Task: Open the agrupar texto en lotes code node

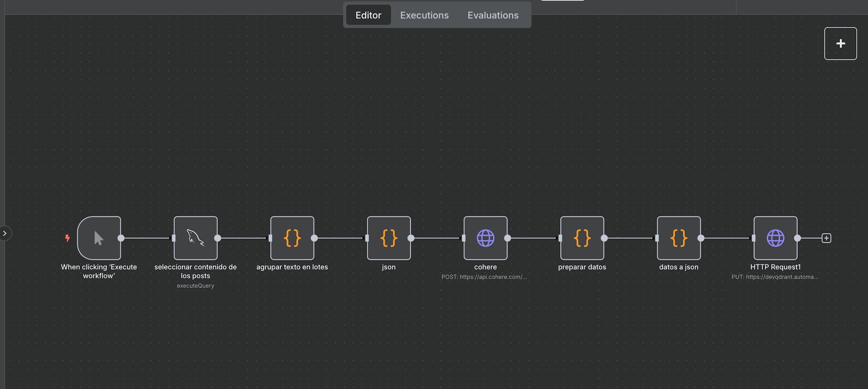Action: (x=292, y=238)
